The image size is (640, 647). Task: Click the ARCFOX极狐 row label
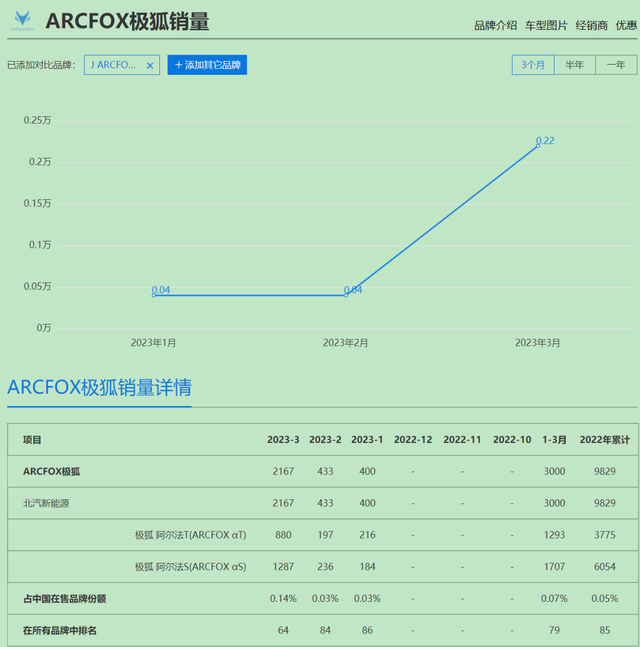tap(52, 471)
